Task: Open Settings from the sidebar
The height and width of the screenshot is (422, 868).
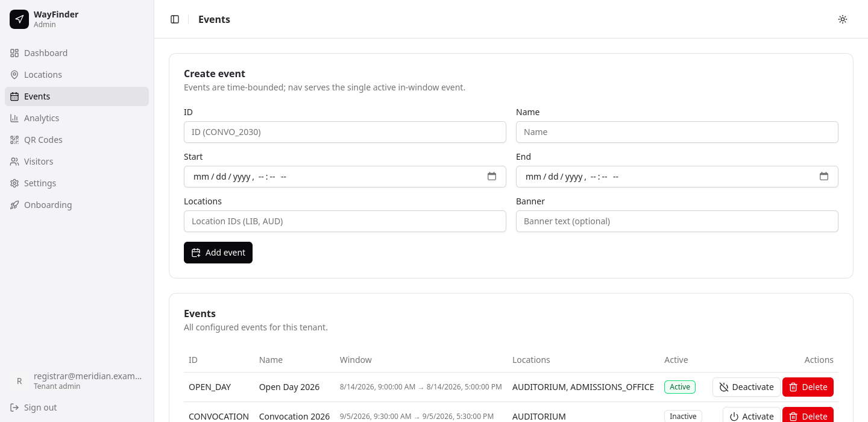Action: click(77, 183)
